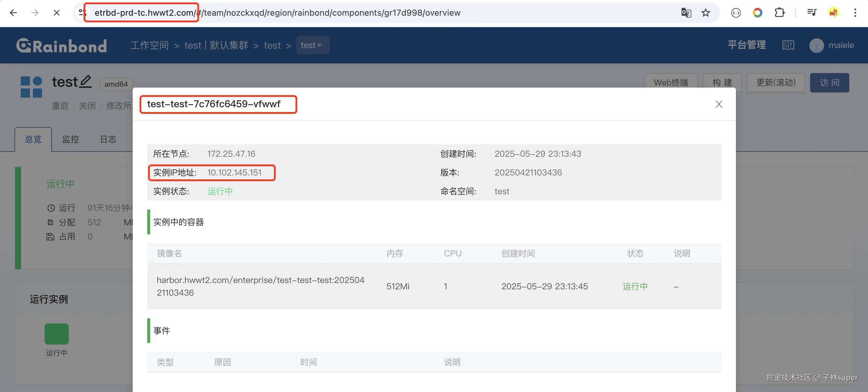Click the browser back arrow
This screenshot has width=868, height=392.
coord(14,13)
